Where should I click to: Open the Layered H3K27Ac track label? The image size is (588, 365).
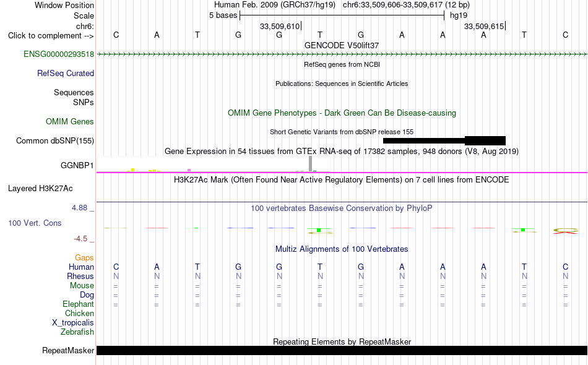click(40, 189)
